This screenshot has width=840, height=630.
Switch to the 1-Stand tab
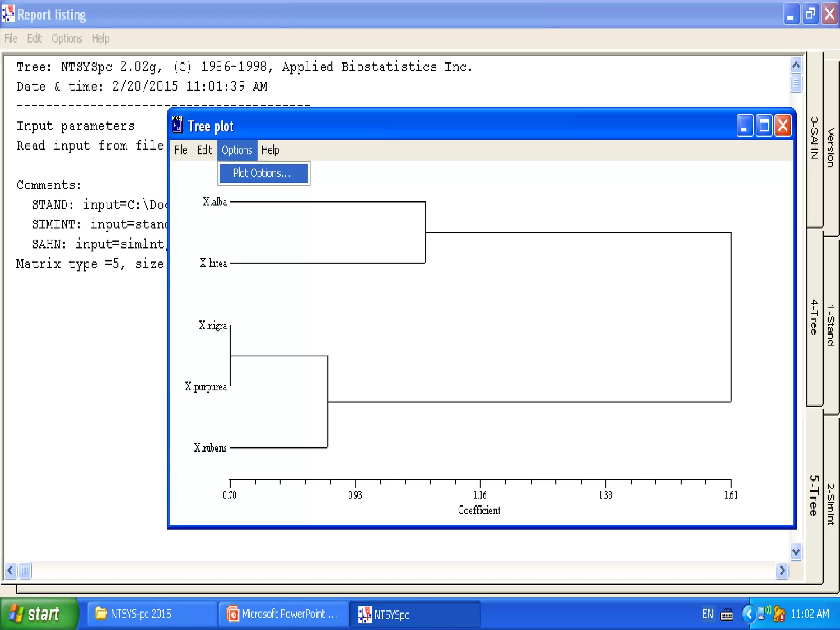[x=831, y=324]
